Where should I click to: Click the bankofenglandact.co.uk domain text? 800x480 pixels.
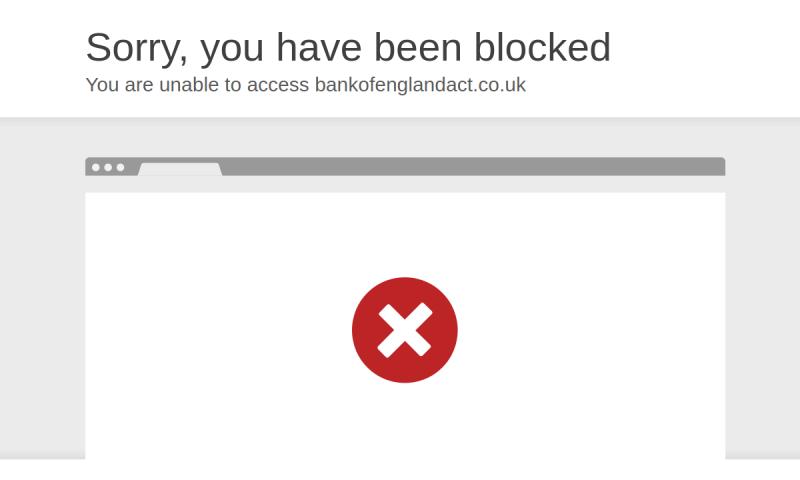(420, 85)
